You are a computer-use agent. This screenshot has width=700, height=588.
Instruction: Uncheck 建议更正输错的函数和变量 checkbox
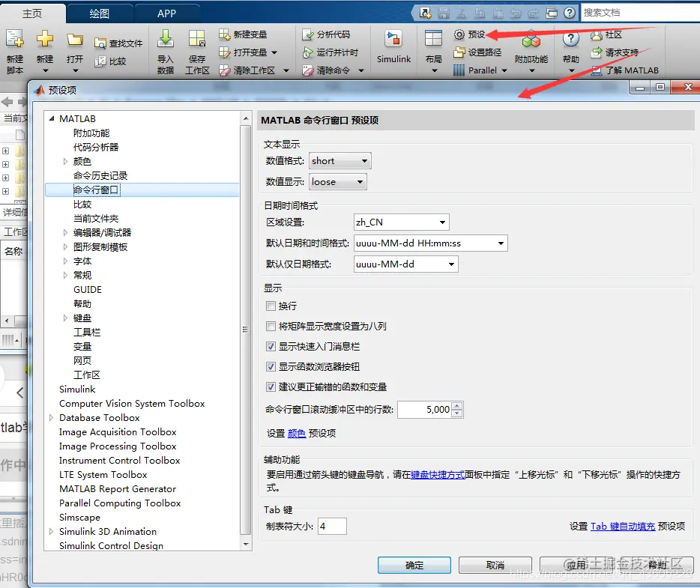pyautogui.click(x=271, y=387)
